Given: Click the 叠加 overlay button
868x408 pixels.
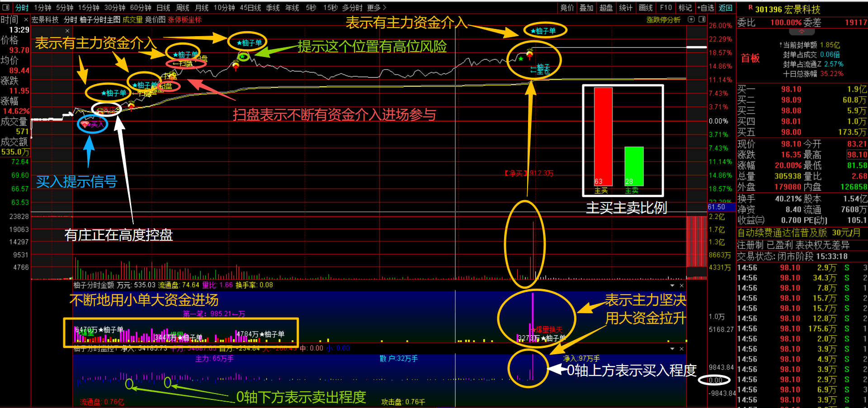Looking at the screenshot, I should point(586,8).
